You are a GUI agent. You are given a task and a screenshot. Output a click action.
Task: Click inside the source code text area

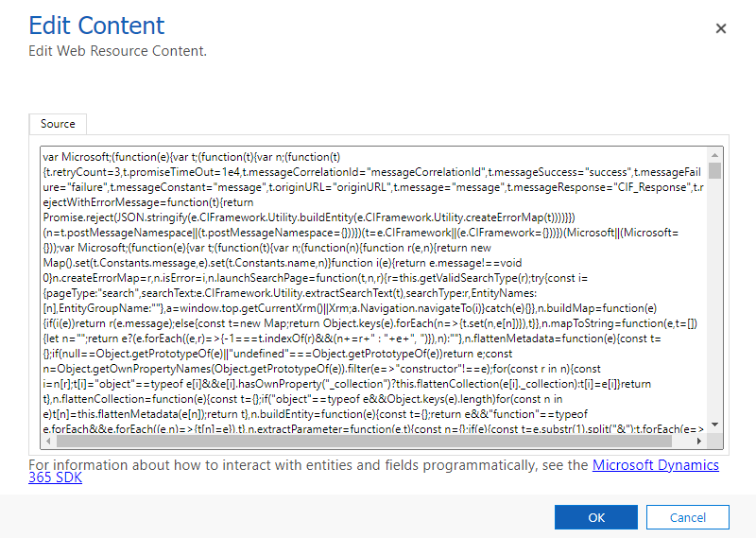pyautogui.click(x=373, y=291)
